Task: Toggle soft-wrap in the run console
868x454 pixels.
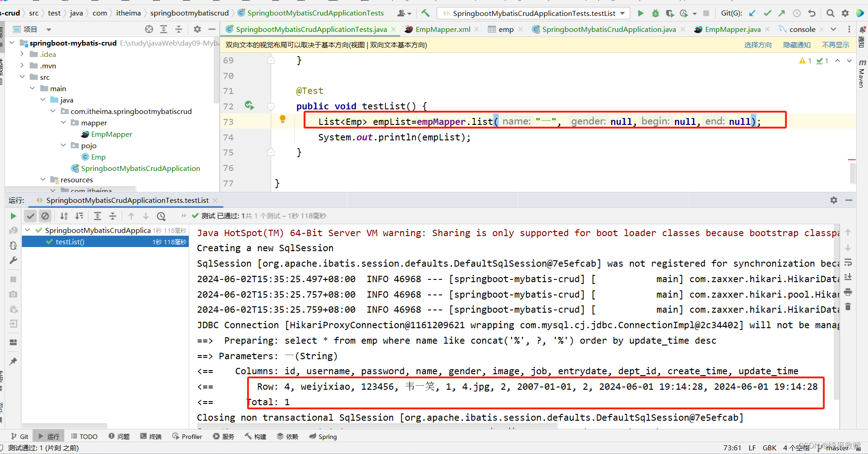Action: coord(848,262)
